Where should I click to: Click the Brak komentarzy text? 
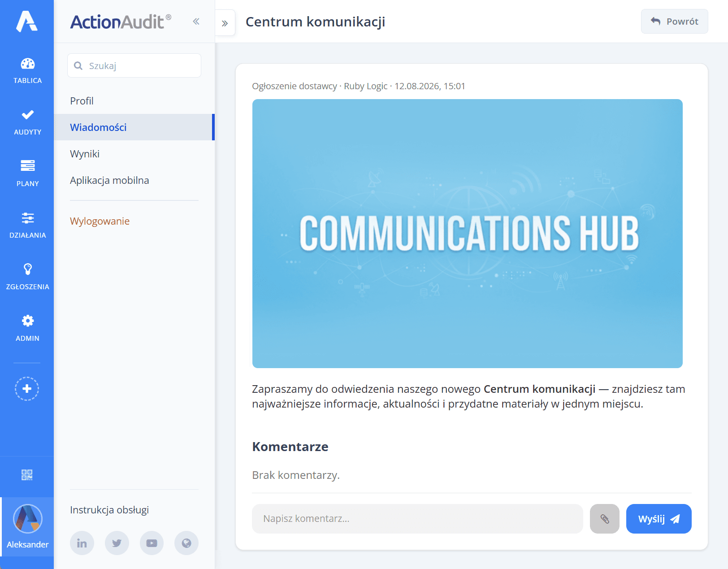click(296, 475)
